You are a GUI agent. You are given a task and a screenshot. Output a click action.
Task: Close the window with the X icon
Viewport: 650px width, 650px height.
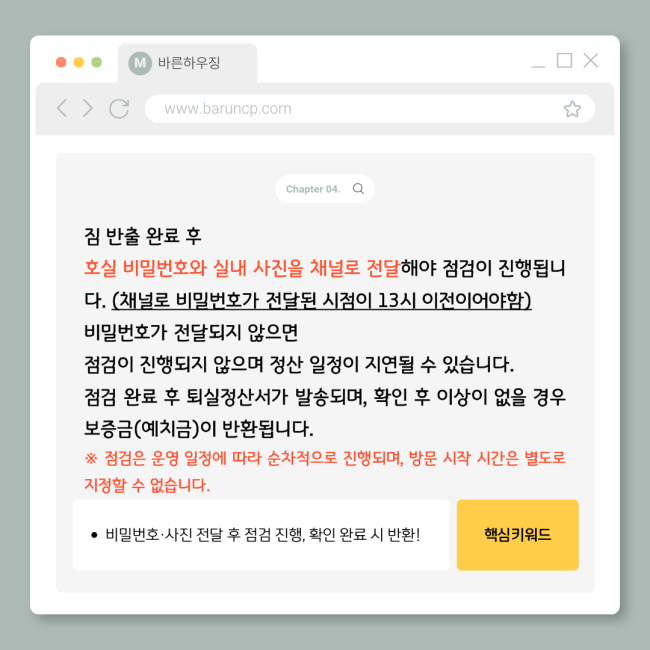pyautogui.click(x=591, y=61)
